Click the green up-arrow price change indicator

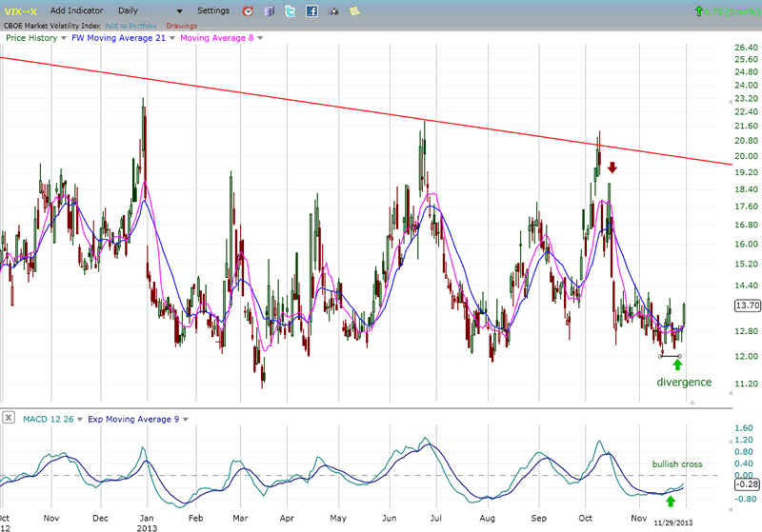[x=700, y=10]
